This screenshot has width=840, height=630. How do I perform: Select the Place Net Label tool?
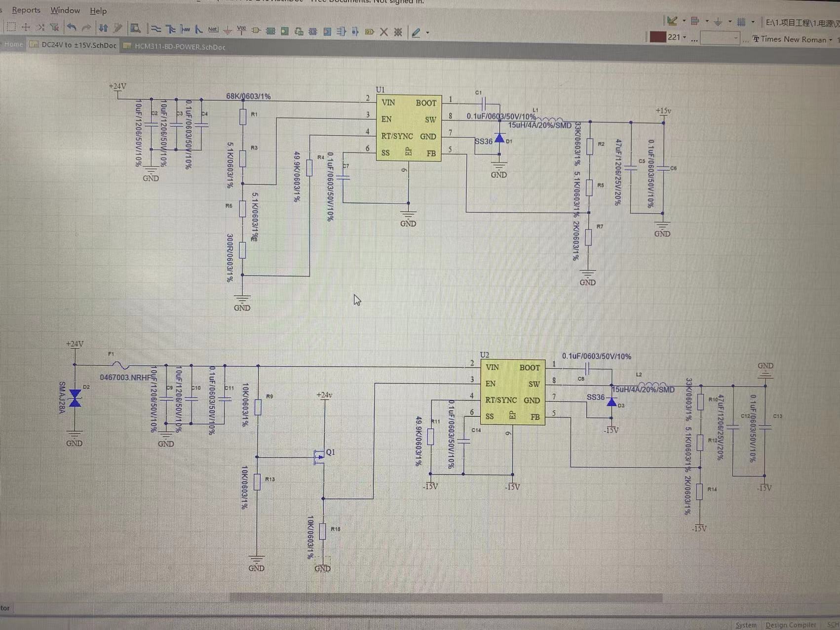(213, 30)
